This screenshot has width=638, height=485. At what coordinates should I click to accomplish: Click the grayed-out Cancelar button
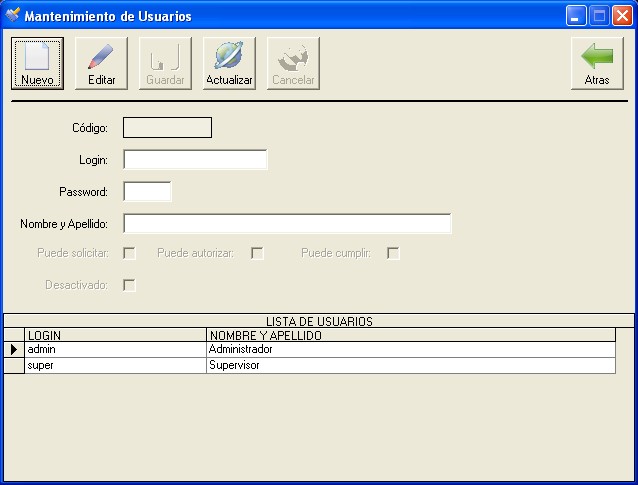point(293,63)
